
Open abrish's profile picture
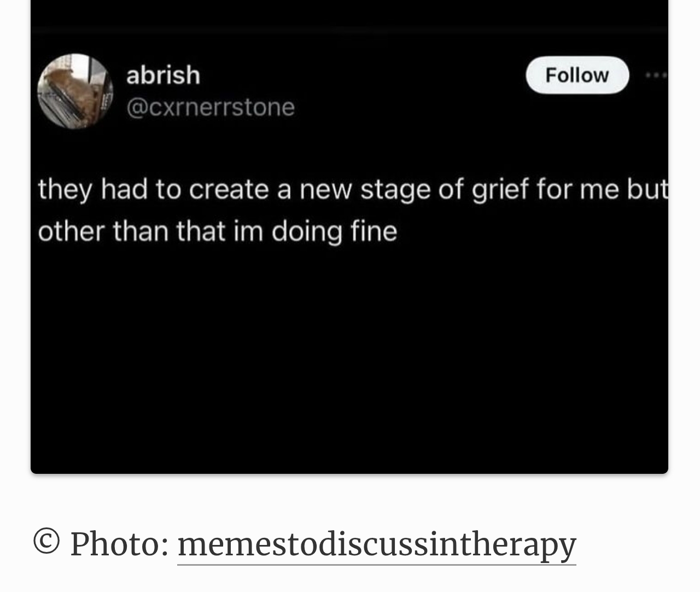tap(75, 91)
